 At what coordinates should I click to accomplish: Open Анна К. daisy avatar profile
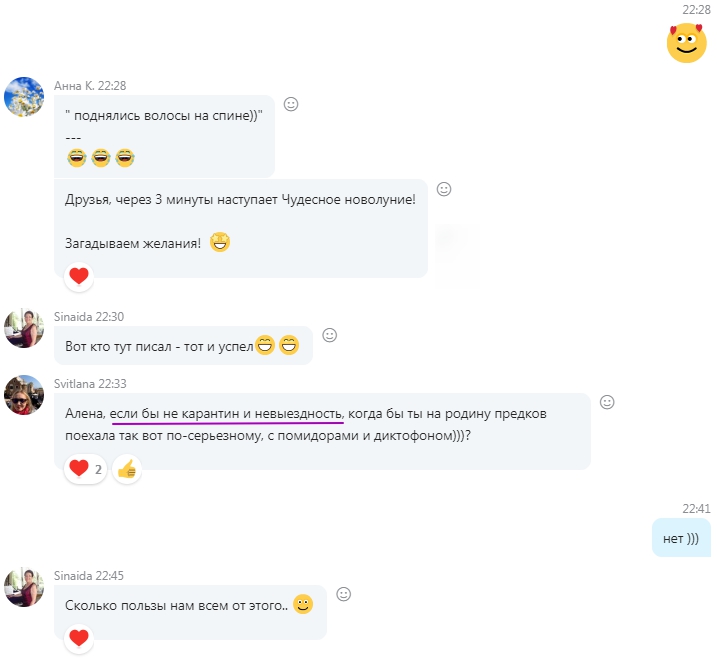(x=24, y=97)
